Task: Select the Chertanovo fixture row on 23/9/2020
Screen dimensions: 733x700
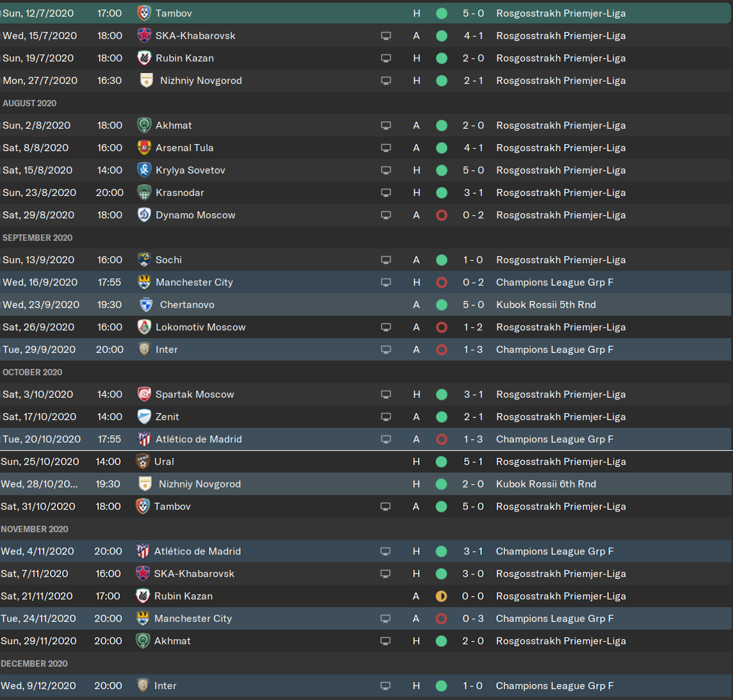Action: tap(366, 304)
